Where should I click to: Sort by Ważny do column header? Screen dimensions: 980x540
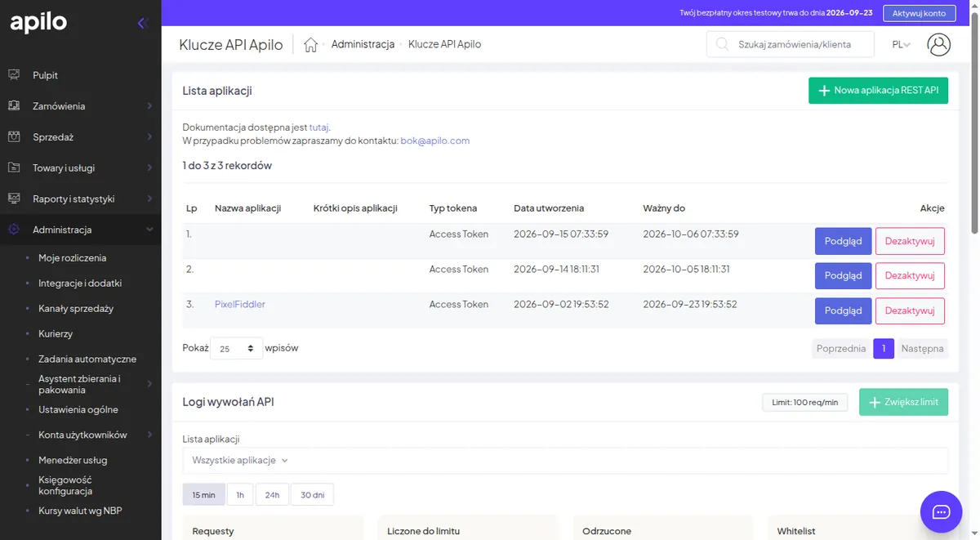coord(664,208)
